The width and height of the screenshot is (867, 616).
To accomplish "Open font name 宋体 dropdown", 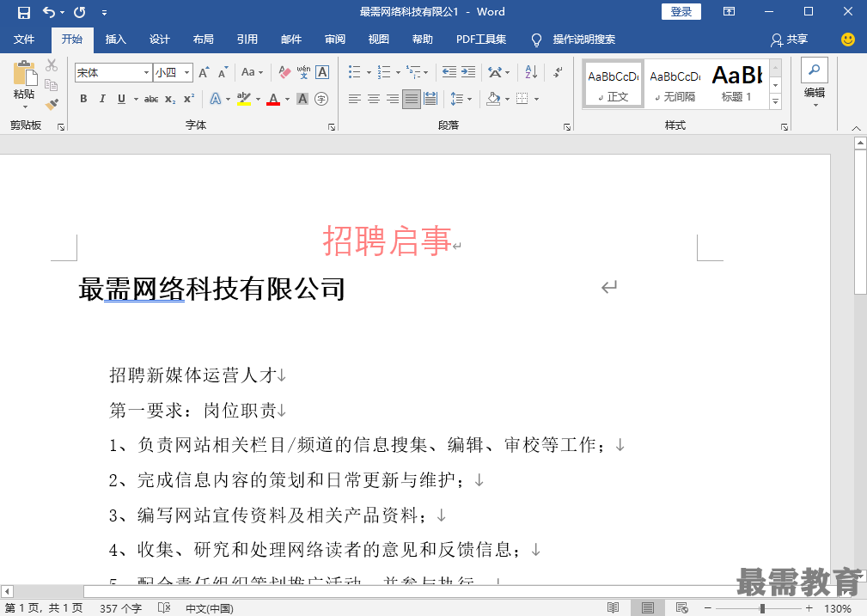I will coord(147,72).
